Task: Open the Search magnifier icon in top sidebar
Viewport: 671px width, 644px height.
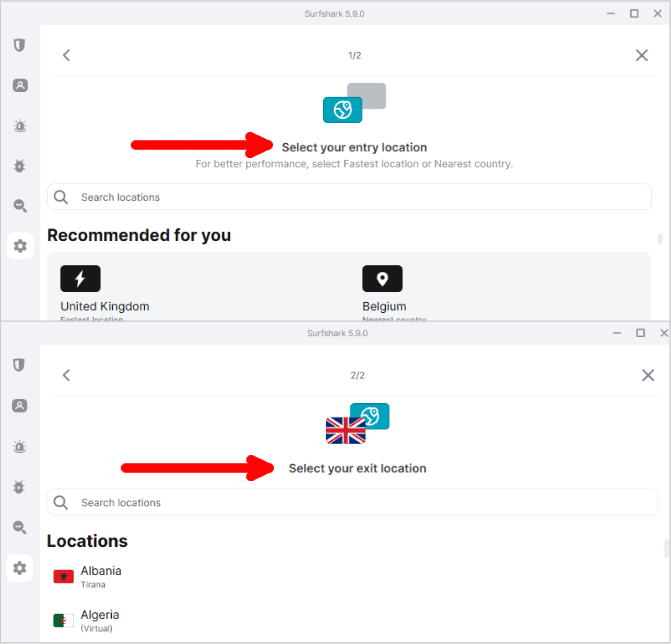Action: [20, 206]
